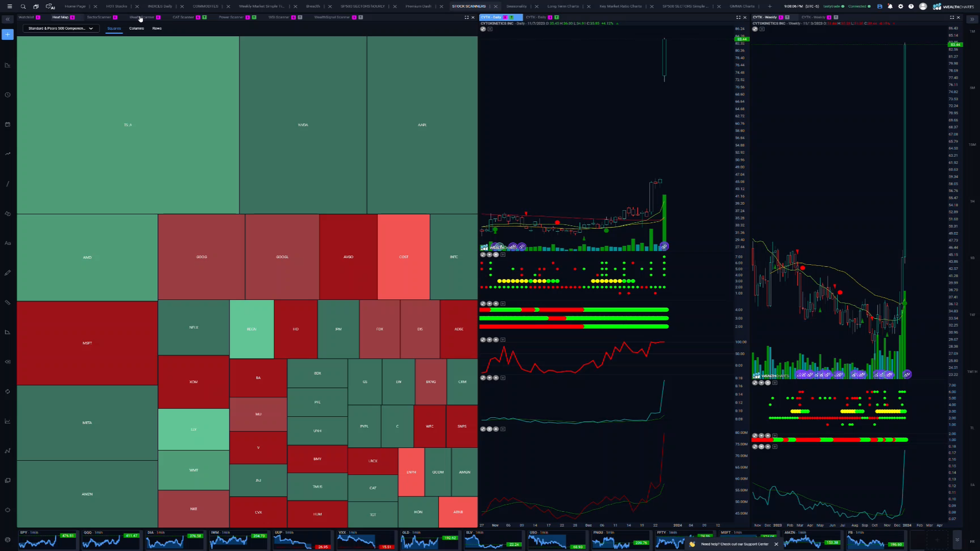The height and width of the screenshot is (551, 980).
Task: Click the ENPH bright red heat map square
Action: (411, 472)
